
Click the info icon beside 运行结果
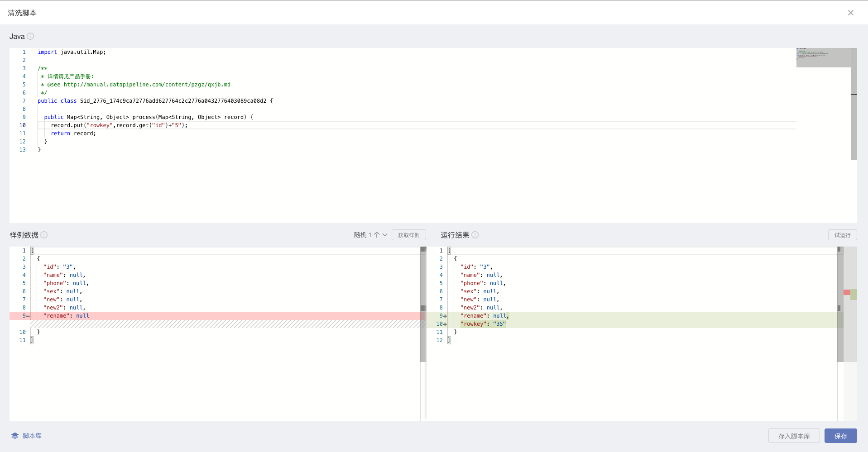(x=475, y=235)
